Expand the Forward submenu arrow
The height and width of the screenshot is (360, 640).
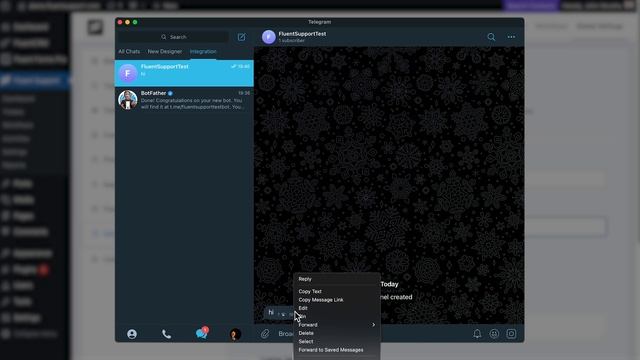pos(373,325)
